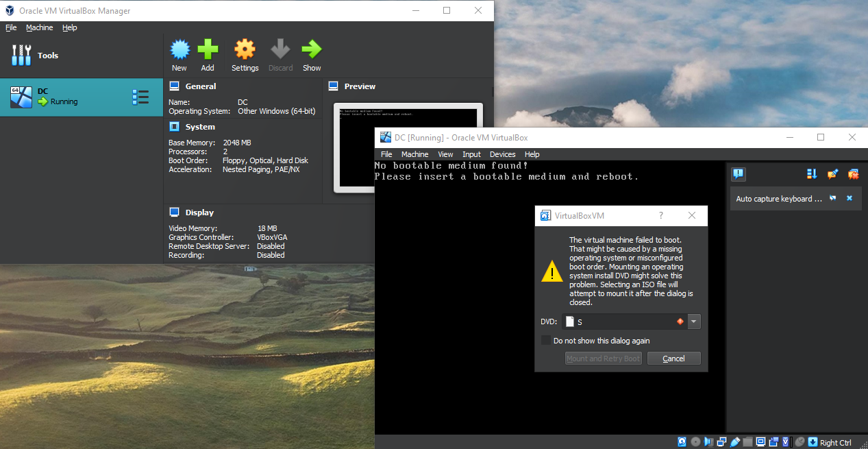
Task: Select the DC running machine in the list
Action: [x=82, y=97]
